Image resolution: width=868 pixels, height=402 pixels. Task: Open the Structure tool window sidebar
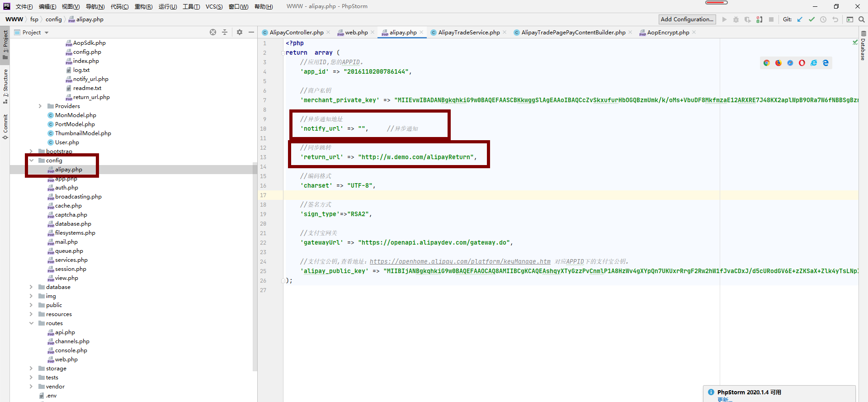tap(5, 86)
